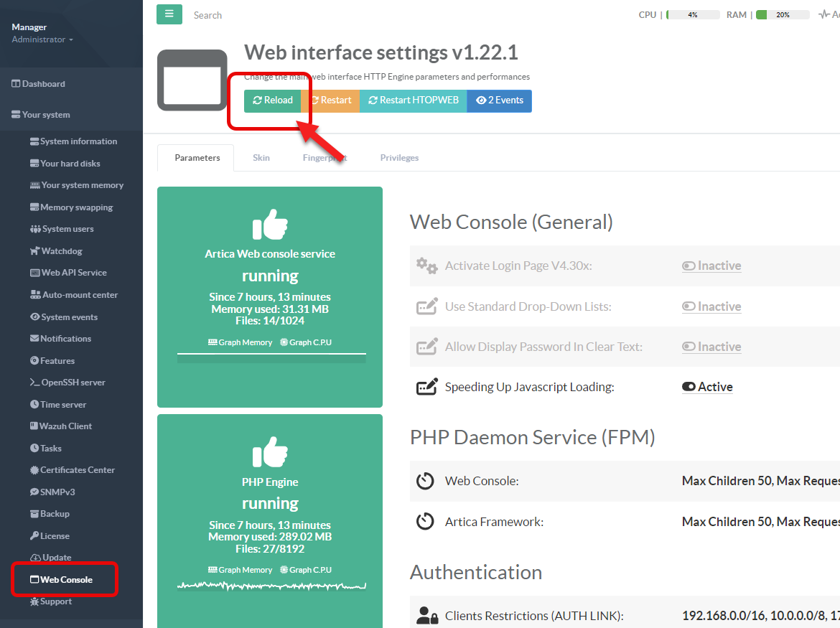This screenshot has width=840, height=628.
Task: Click the Web Console FPM timer icon
Action: 425,481
